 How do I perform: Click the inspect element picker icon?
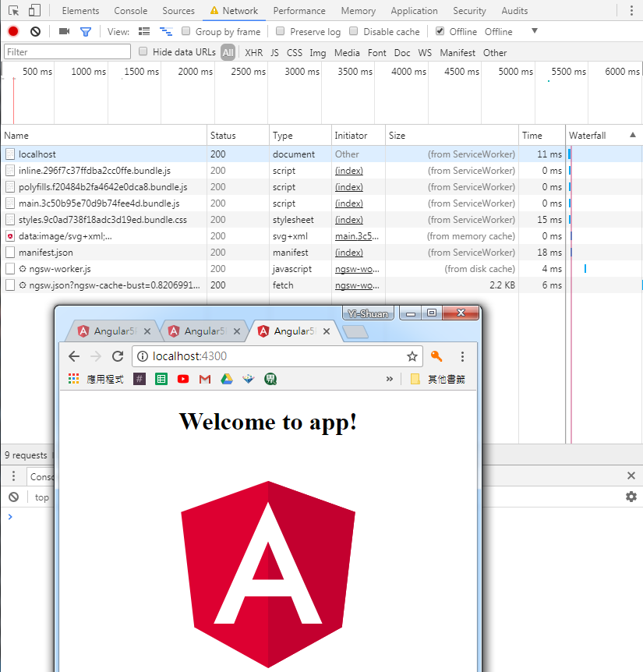(14, 10)
